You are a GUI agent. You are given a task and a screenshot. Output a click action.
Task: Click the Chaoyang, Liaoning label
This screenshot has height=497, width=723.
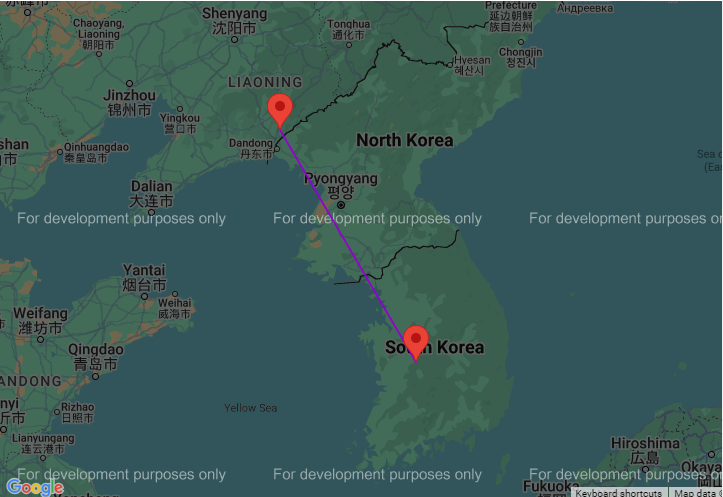pos(98,34)
